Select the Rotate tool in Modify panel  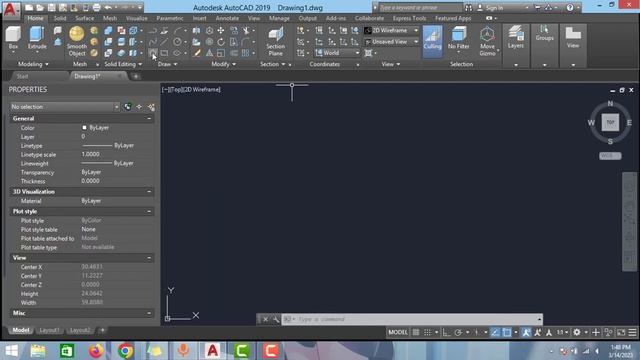pos(221,42)
